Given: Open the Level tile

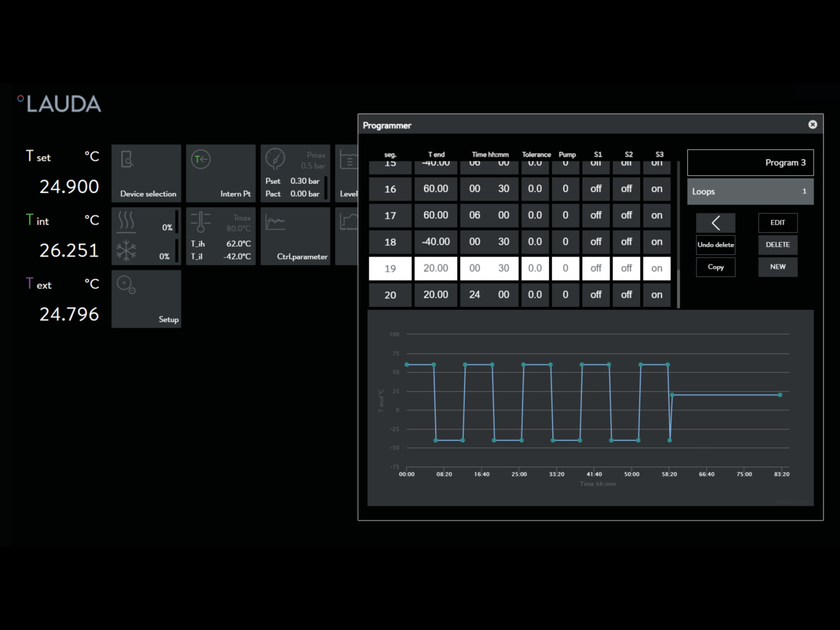Looking at the screenshot, I should (x=347, y=173).
